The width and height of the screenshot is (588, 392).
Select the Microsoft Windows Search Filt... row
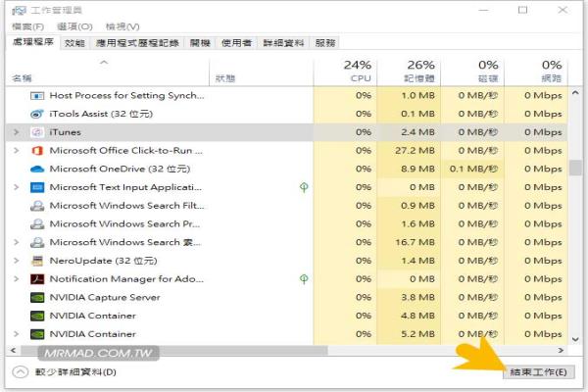[x=287, y=206]
